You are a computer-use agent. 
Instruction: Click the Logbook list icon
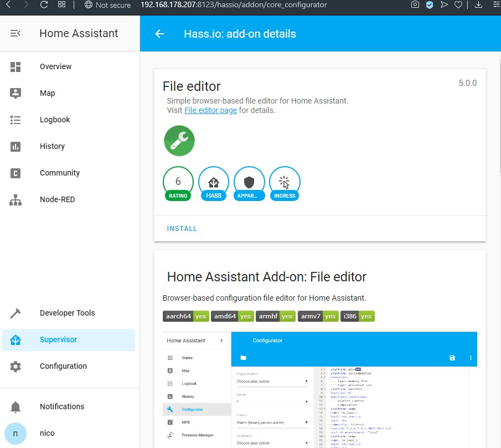[x=16, y=120]
